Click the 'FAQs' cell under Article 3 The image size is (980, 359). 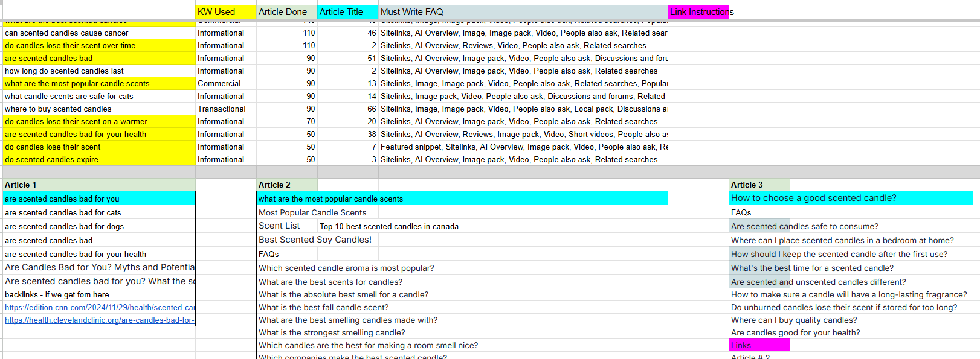coord(759,213)
